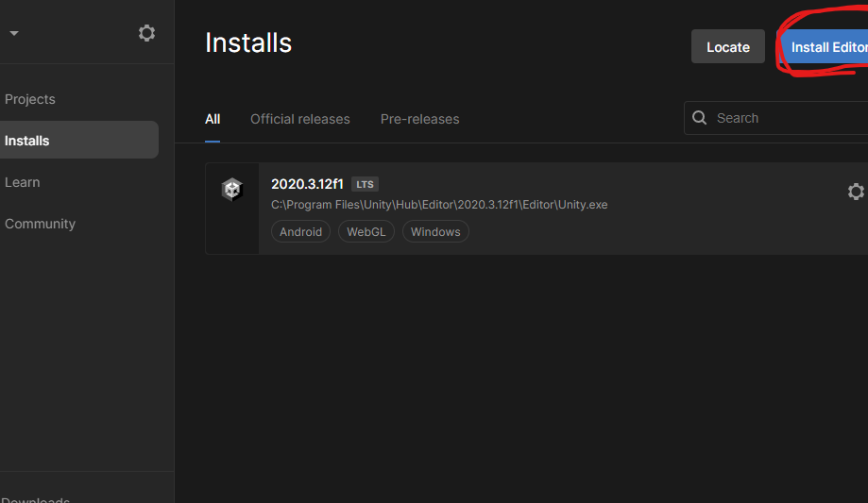
Task: Open gear options for 2020.3.12f1 install
Action: coord(856,192)
